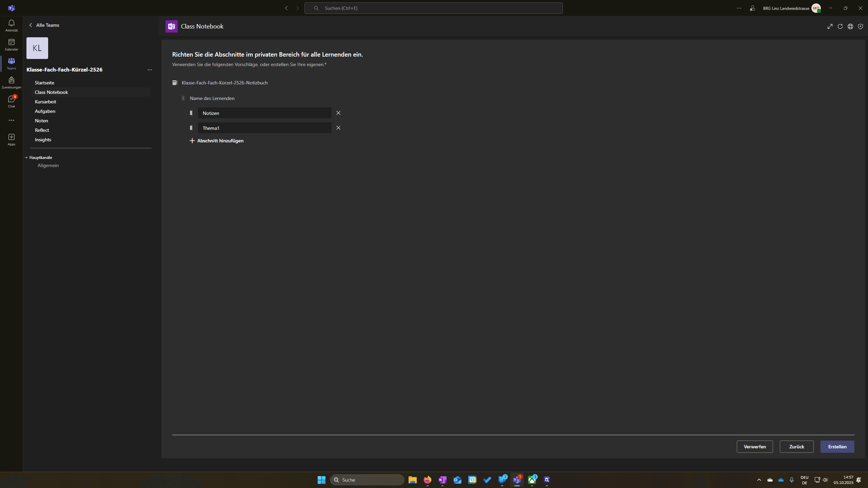Image resolution: width=868 pixels, height=488 pixels.
Task: Open the Apps store icon
Action: click(x=11, y=139)
